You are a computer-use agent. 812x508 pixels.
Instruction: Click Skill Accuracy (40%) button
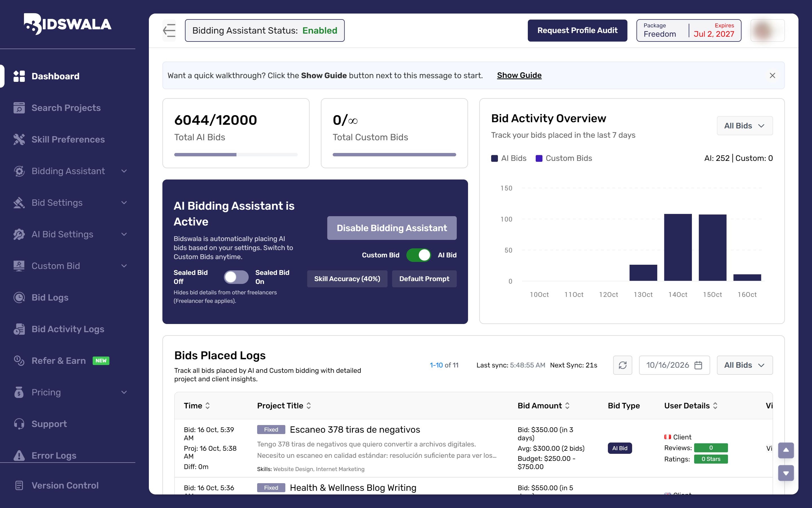click(347, 279)
